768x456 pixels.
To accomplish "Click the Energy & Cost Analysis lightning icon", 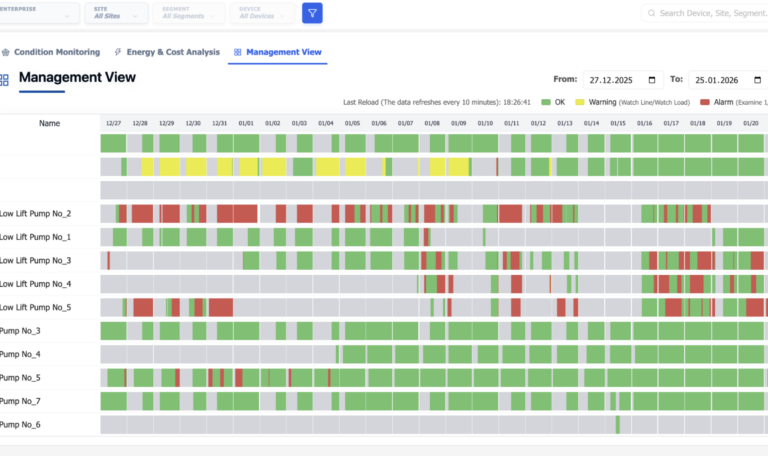I will [118, 52].
